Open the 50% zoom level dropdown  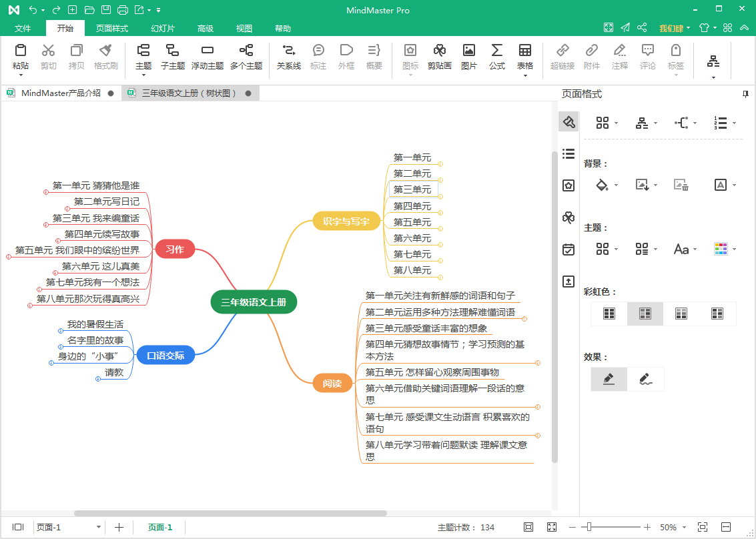click(x=685, y=528)
